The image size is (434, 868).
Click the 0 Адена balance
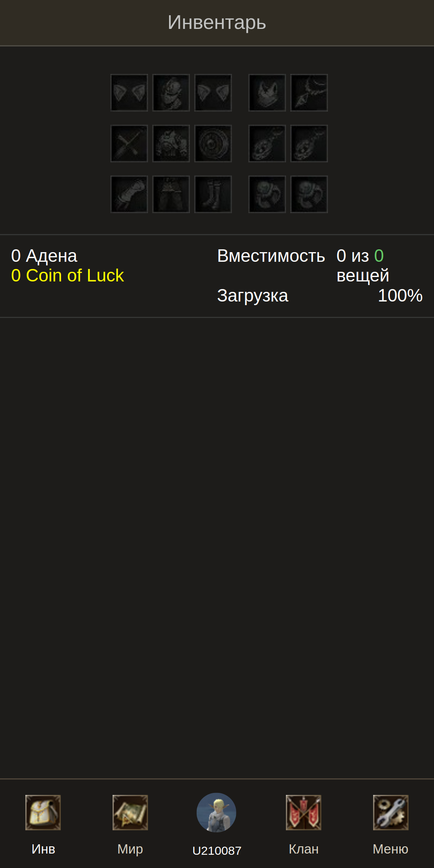pos(44,256)
